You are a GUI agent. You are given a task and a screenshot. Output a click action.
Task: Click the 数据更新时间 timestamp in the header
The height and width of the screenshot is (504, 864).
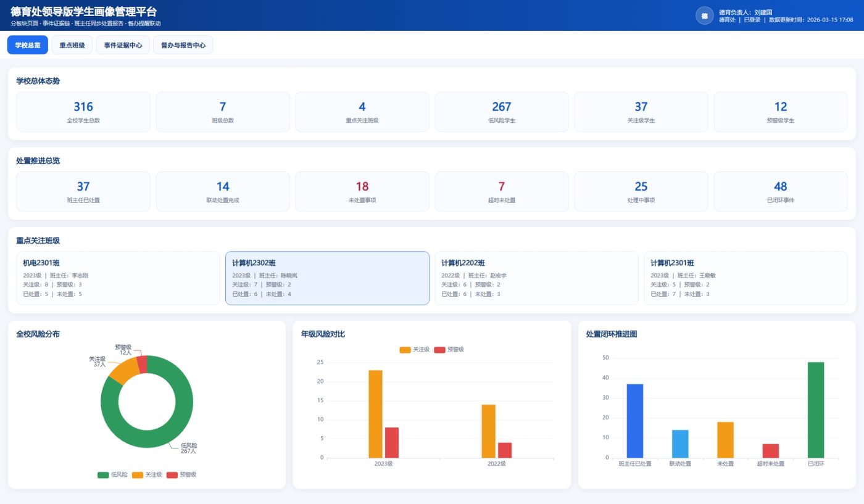(811, 20)
